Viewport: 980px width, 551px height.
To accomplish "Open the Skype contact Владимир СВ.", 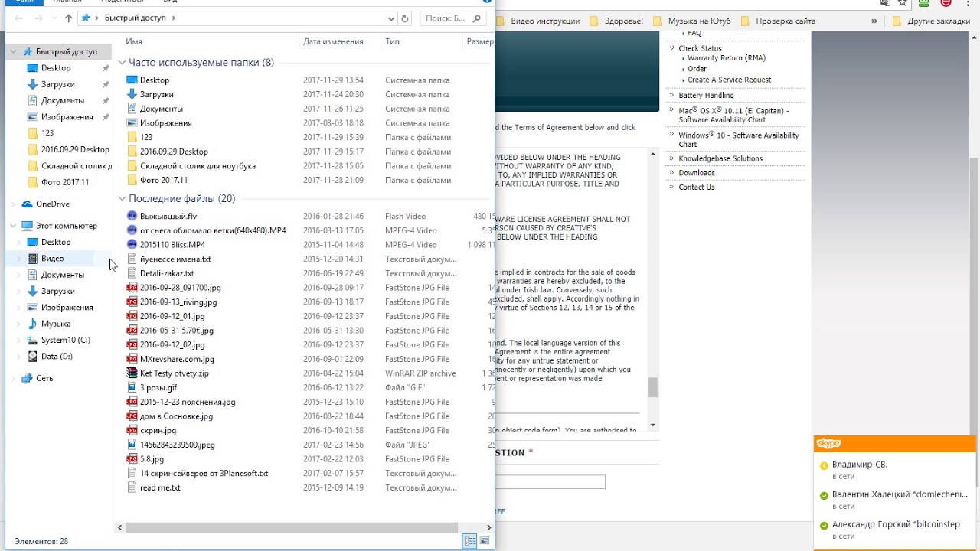I will (860, 465).
